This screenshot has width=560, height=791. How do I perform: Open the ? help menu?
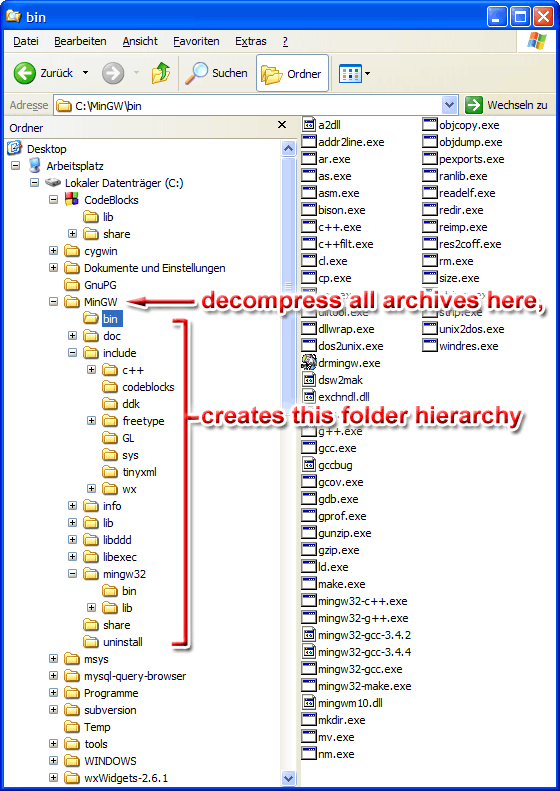click(285, 41)
